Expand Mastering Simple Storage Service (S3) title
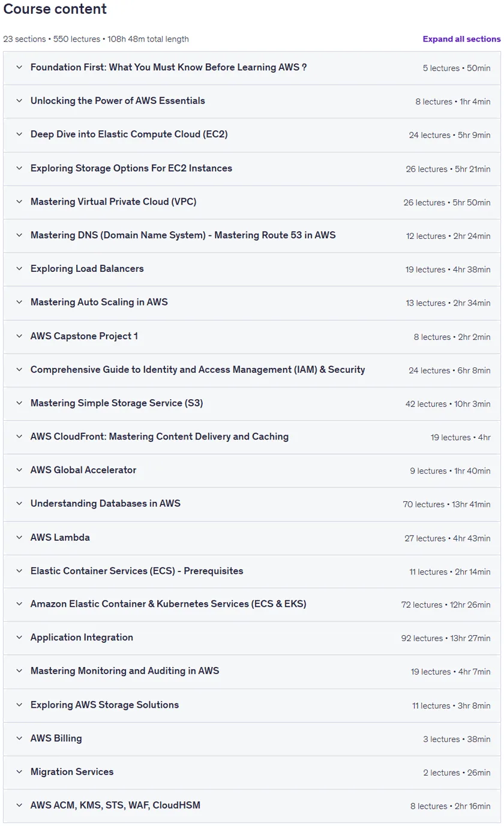This screenshot has height=826, width=504. (x=116, y=403)
